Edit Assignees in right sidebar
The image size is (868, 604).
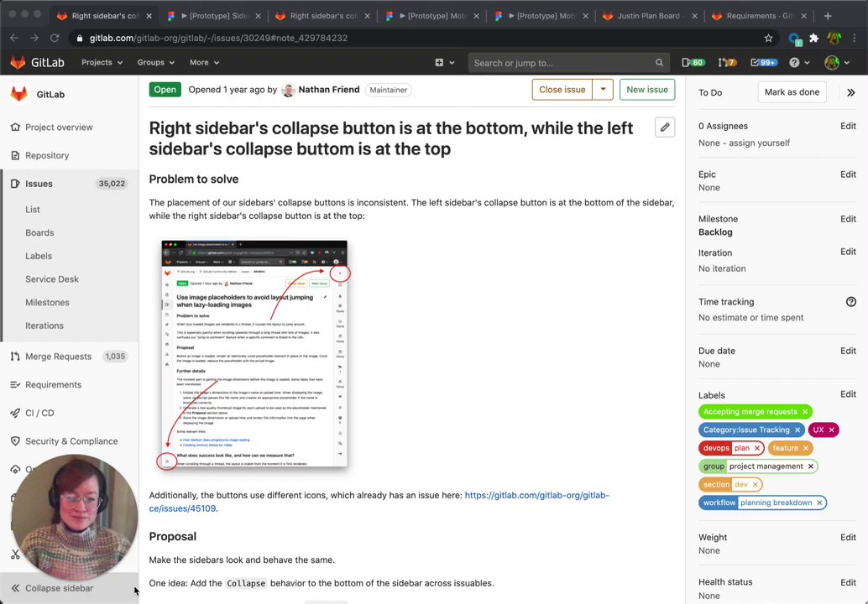point(848,126)
